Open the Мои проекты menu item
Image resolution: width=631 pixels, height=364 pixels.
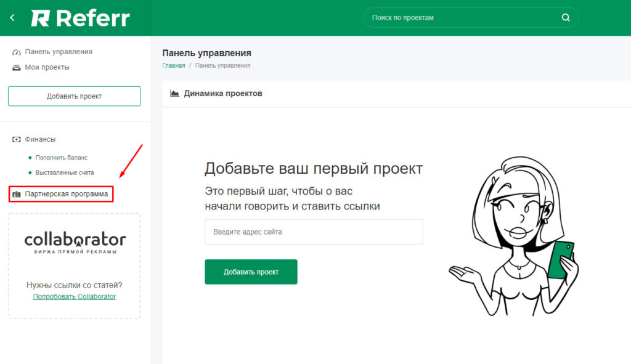(x=46, y=67)
